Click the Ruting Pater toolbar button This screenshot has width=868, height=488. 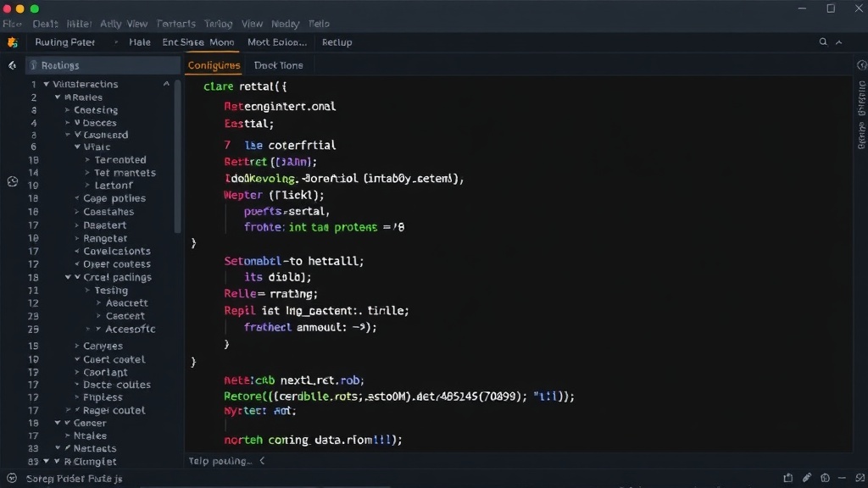click(64, 42)
